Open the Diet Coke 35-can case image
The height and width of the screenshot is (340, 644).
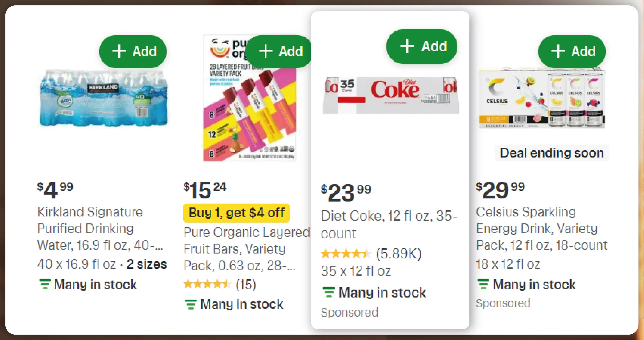click(390, 95)
